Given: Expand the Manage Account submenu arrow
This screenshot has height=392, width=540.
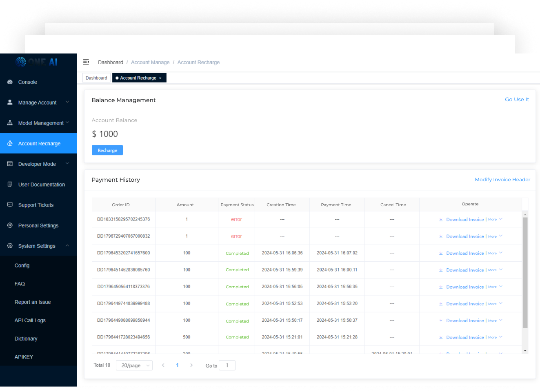Looking at the screenshot, I should [x=67, y=102].
